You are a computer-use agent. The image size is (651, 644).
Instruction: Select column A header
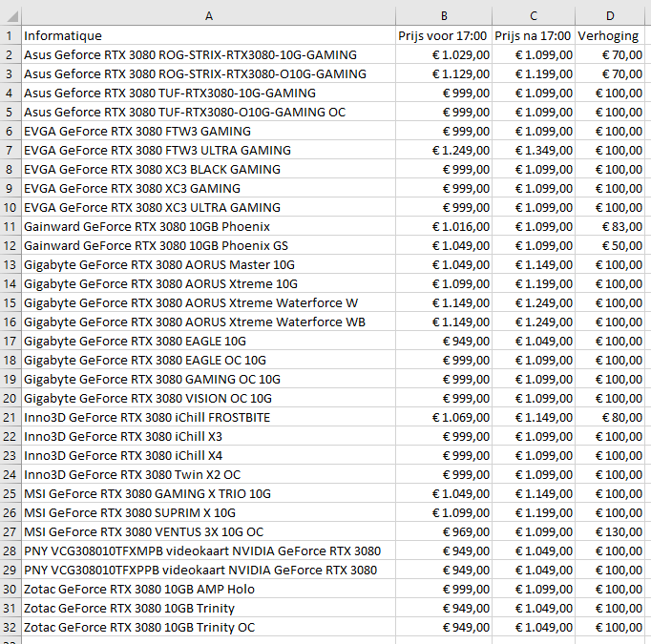pos(209,16)
